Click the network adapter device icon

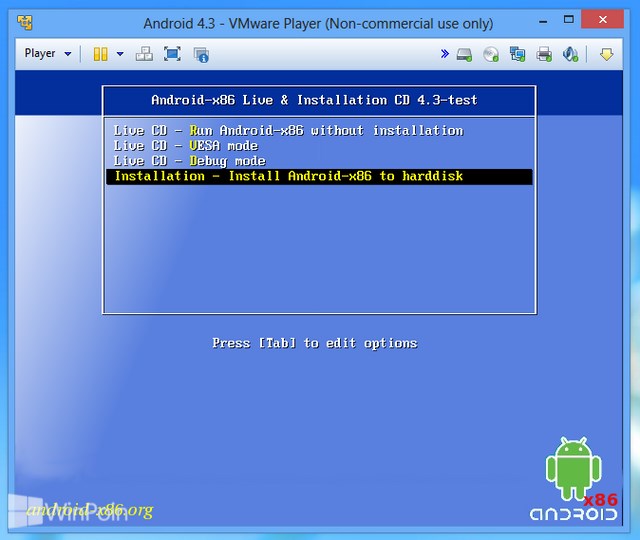click(x=518, y=54)
